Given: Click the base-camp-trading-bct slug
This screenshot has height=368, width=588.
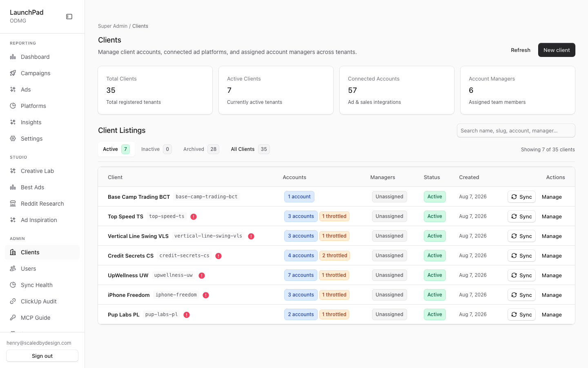Looking at the screenshot, I should pyautogui.click(x=207, y=197).
